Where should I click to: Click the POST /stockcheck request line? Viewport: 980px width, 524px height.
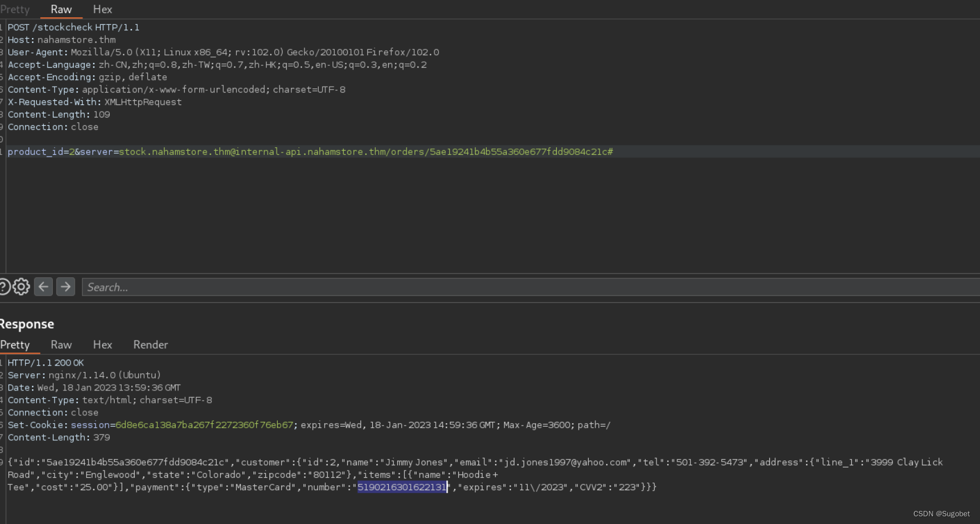coord(74,27)
